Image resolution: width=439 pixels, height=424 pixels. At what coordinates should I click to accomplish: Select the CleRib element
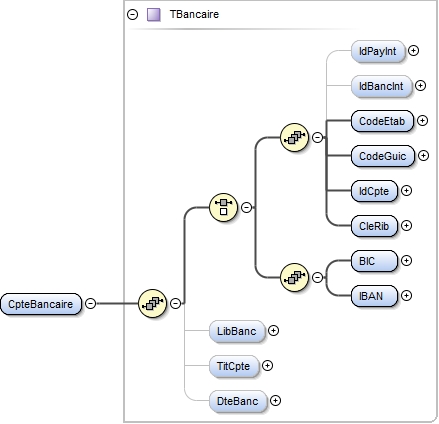click(374, 226)
